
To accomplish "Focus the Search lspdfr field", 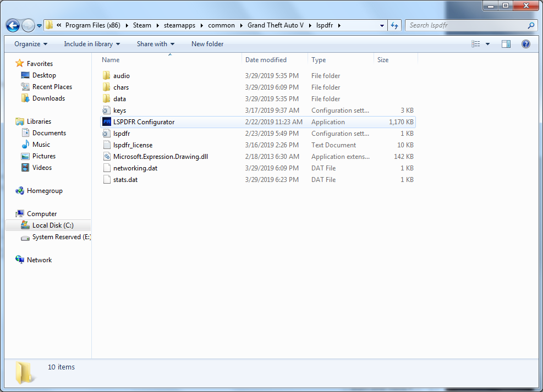I will point(471,25).
